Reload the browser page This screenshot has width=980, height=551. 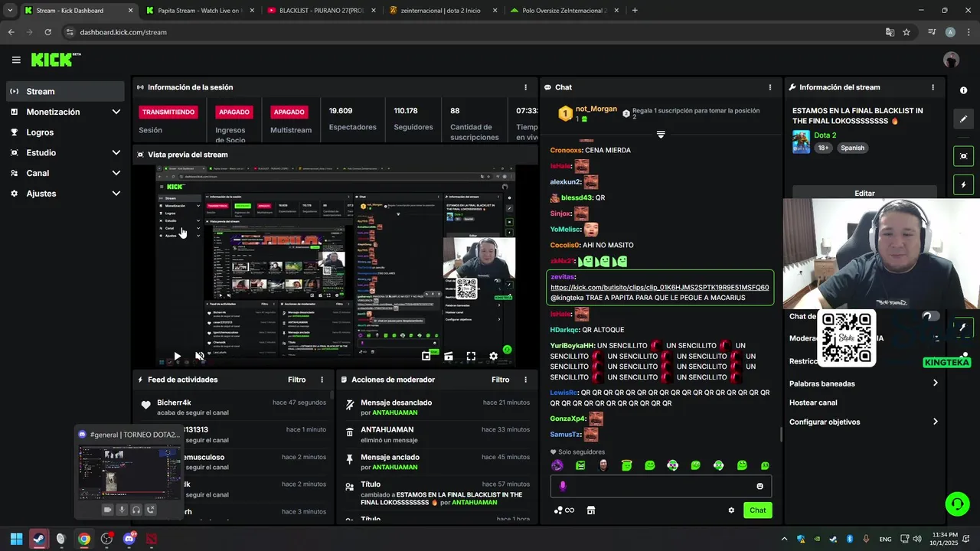point(47,32)
